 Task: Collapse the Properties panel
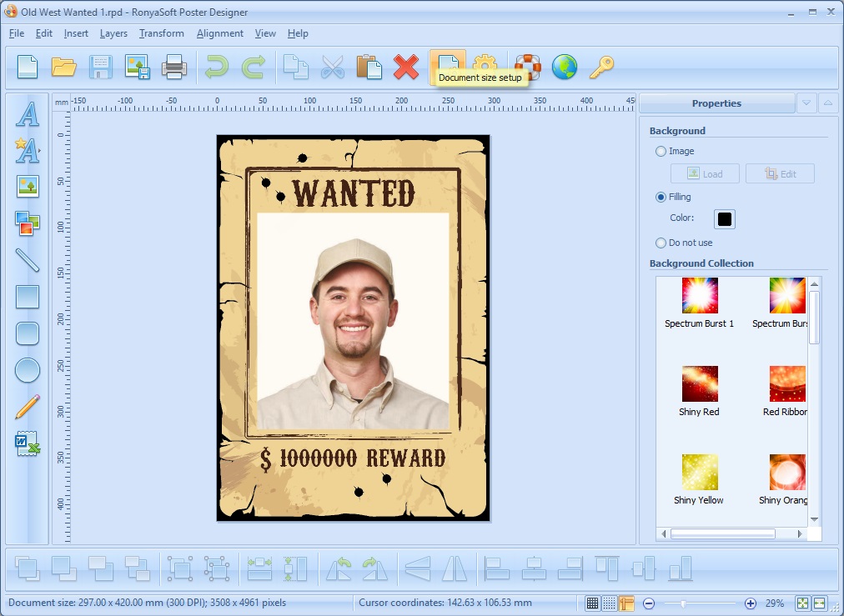(x=829, y=103)
